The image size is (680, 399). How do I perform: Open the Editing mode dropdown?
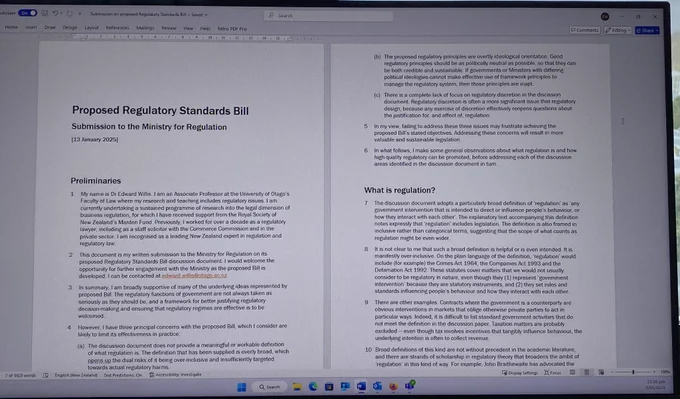point(618,30)
